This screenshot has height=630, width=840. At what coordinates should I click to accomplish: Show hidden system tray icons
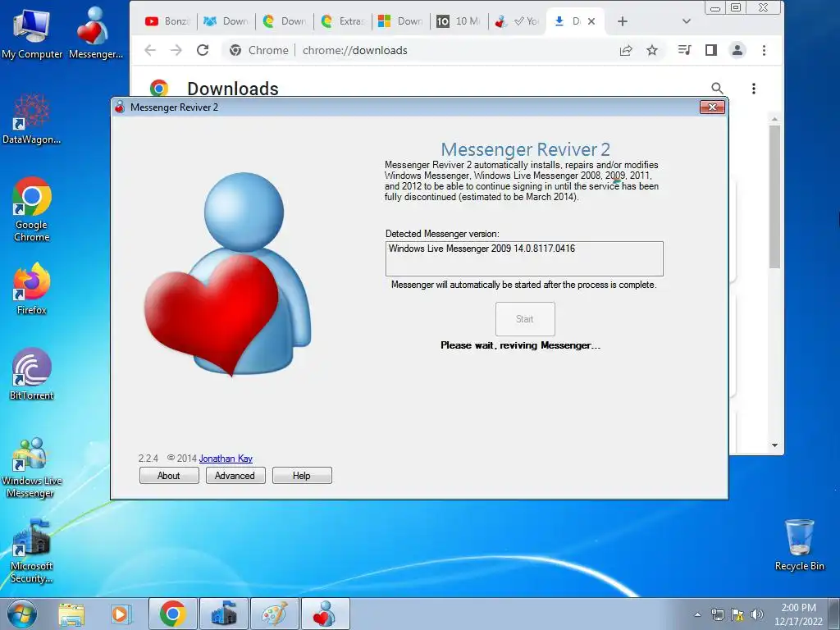pos(697,614)
